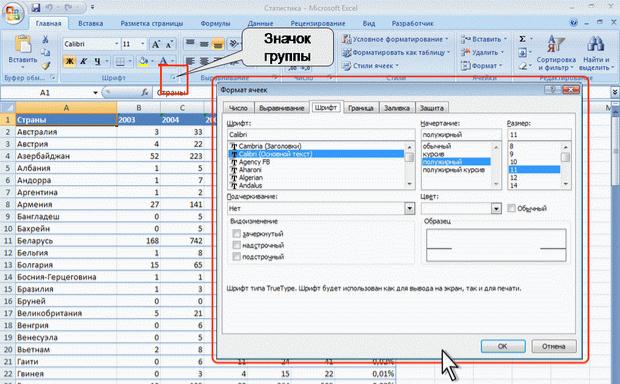Screen dimensions: 620x384
Task: Click Отмена in Формат ячеек dialog
Action: point(554,346)
